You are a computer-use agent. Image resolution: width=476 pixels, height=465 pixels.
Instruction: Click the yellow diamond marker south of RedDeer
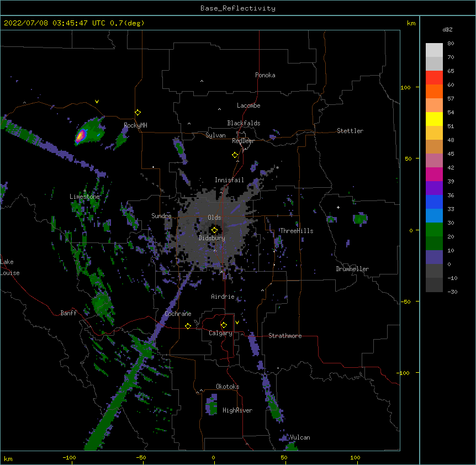tap(235, 155)
